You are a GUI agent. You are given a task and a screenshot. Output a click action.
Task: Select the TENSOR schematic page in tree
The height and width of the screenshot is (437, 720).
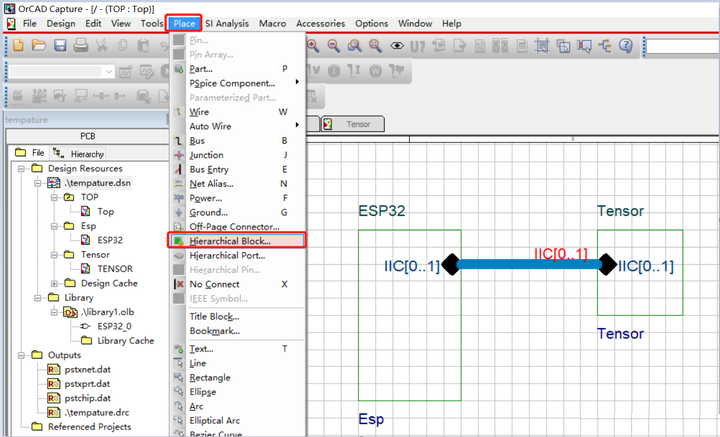click(x=115, y=269)
